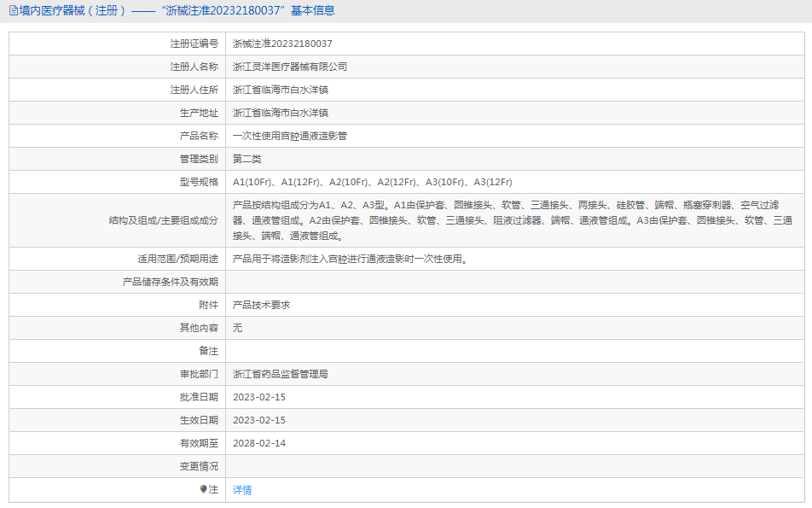The image size is (812, 508).
Task: Open the 详情 link in the 注 row
Action: point(242,490)
